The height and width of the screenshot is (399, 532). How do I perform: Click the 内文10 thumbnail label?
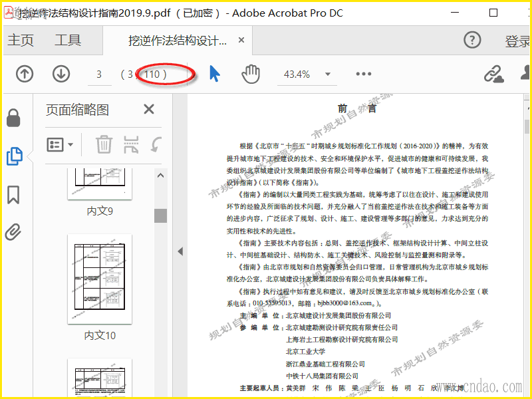click(100, 336)
